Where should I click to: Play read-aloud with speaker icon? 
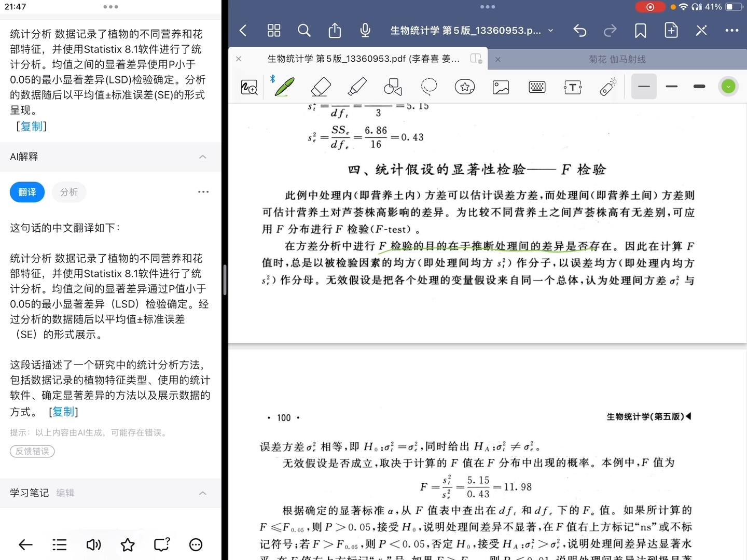94,544
